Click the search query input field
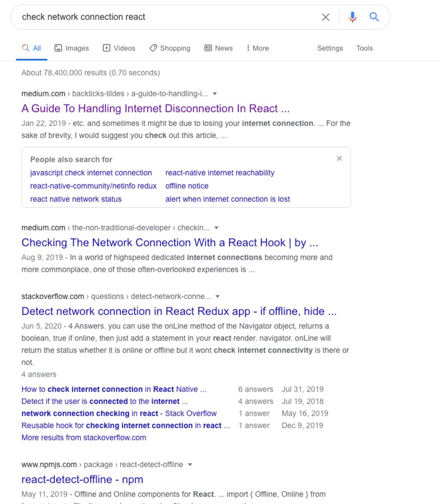This screenshot has height=504, width=440. [x=167, y=17]
